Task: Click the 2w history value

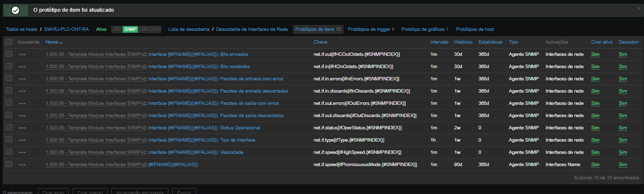Action: (458, 128)
